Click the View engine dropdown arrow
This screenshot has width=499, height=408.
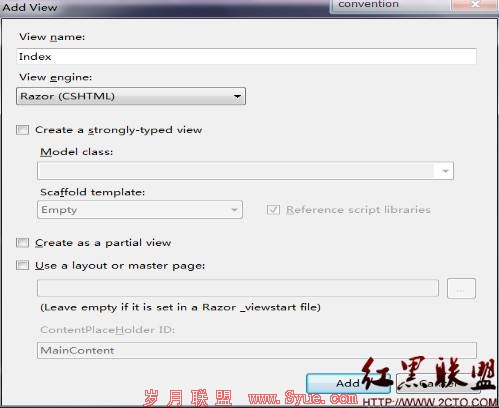[x=237, y=96]
